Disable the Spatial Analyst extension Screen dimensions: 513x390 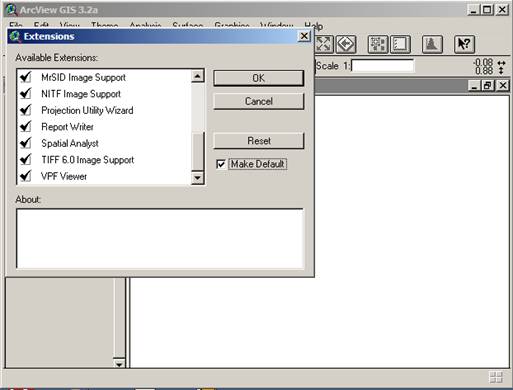(x=25, y=143)
